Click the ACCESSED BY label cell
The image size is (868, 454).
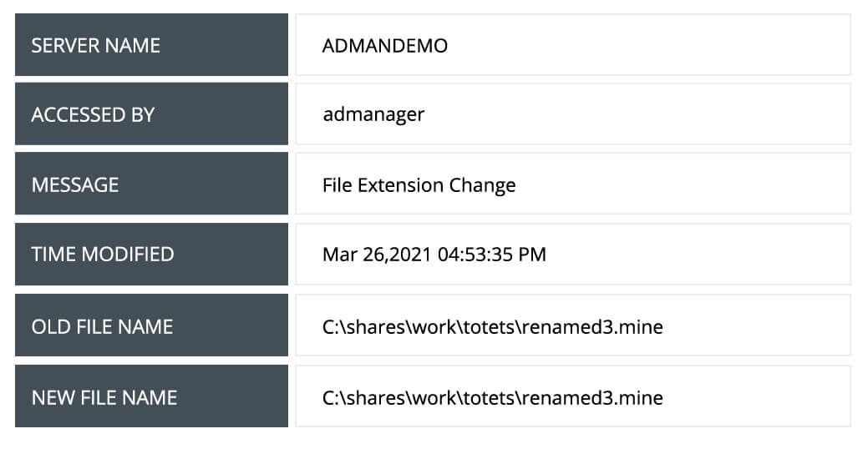point(151,114)
